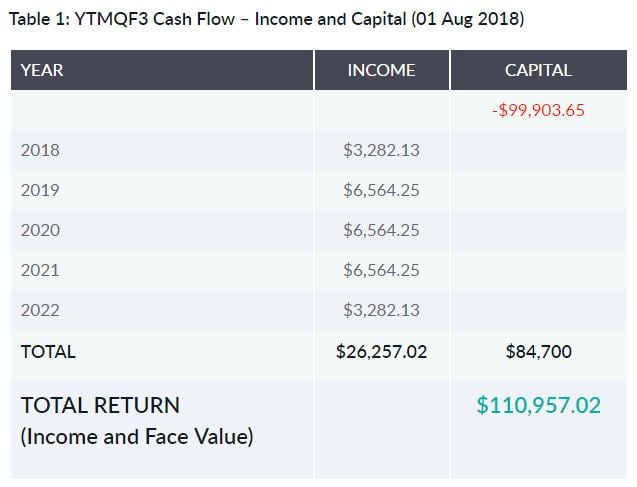The width and height of the screenshot is (637, 487).
Task: Select the TOTAL RETURN label
Action: pyautogui.click(x=100, y=406)
